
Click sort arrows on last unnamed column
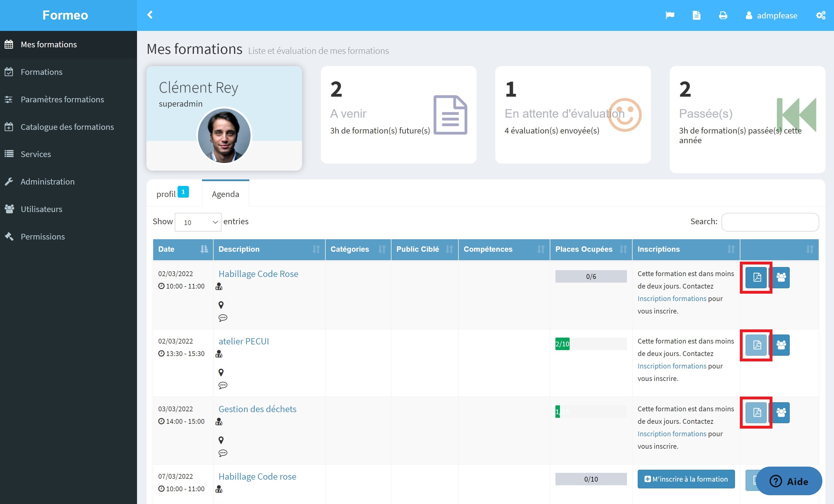click(810, 249)
